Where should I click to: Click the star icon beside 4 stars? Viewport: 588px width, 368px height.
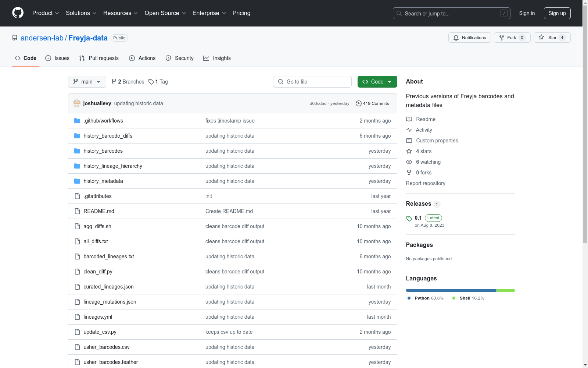pyautogui.click(x=409, y=151)
